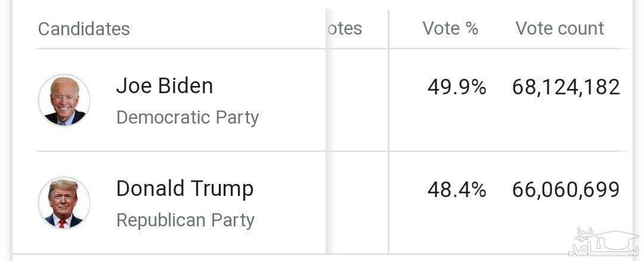Viewport: 644px width, 261px height.
Task: Click the empty cell left of Trump's 48.4%
Action: point(358,202)
